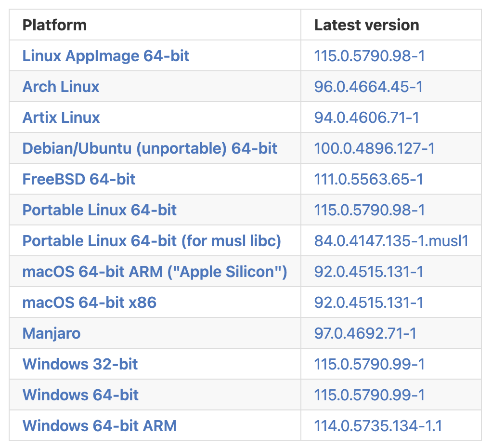Viewport: 492px width, 448px height.
Task: Click FreeBSD version 111.0.5563.65-1
Action: pos(369,179)
